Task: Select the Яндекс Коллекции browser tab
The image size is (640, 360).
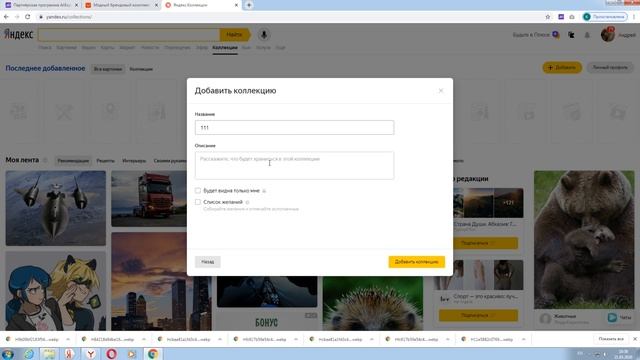Action: [199, 5]
